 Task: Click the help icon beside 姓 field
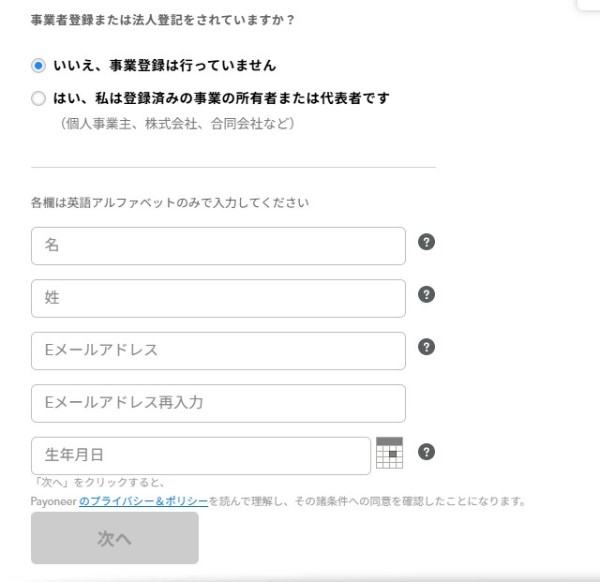426,294
